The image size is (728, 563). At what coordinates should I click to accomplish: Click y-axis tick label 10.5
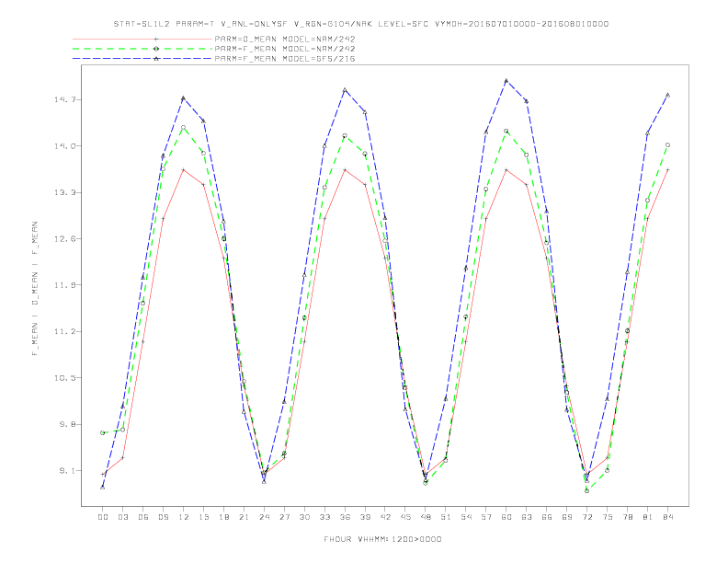pos(64,378)
